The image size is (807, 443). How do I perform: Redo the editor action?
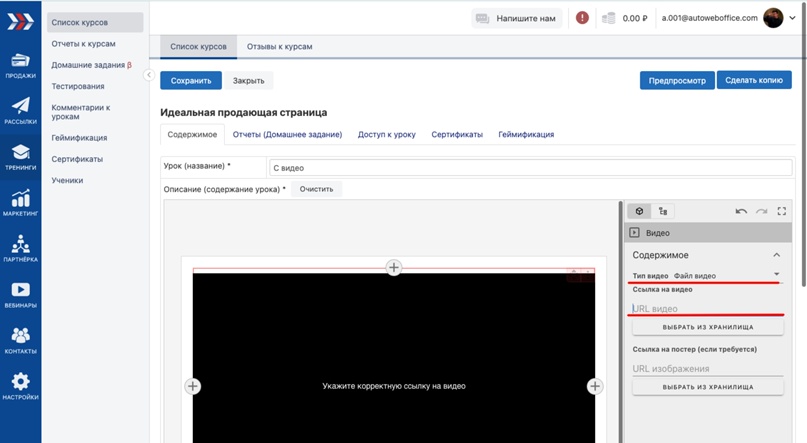point(761,211)
